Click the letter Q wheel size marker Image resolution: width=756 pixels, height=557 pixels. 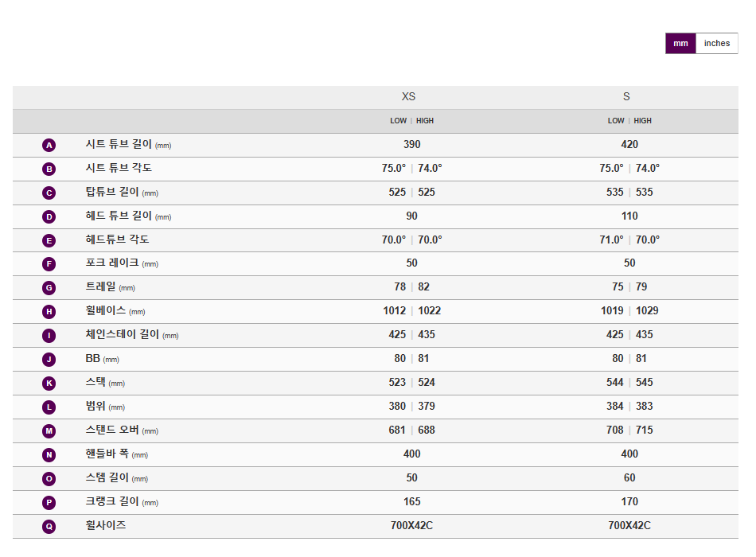49,527
